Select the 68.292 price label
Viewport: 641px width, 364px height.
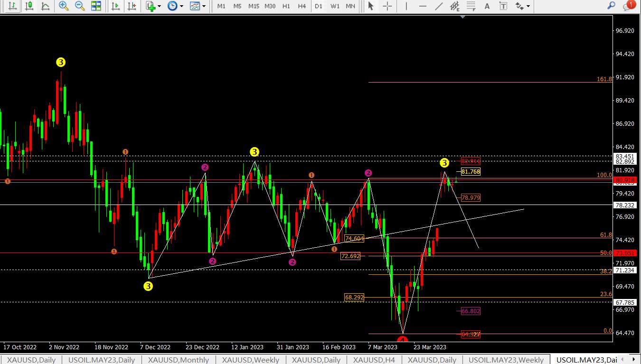click(x=354, y=298)
